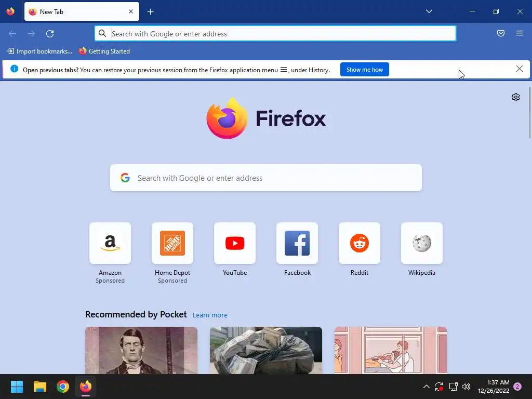
Task: Click the magnifier icon in address bar
Action: coord(102,33)
